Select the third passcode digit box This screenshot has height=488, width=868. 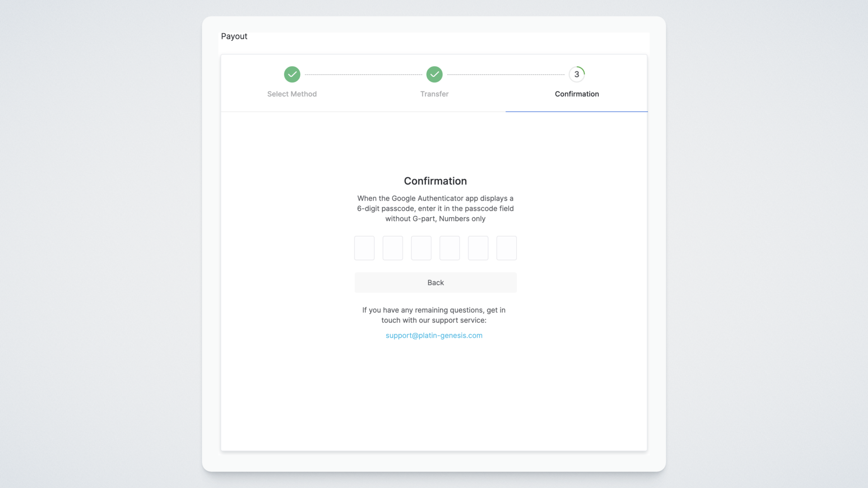coord(421,248)
